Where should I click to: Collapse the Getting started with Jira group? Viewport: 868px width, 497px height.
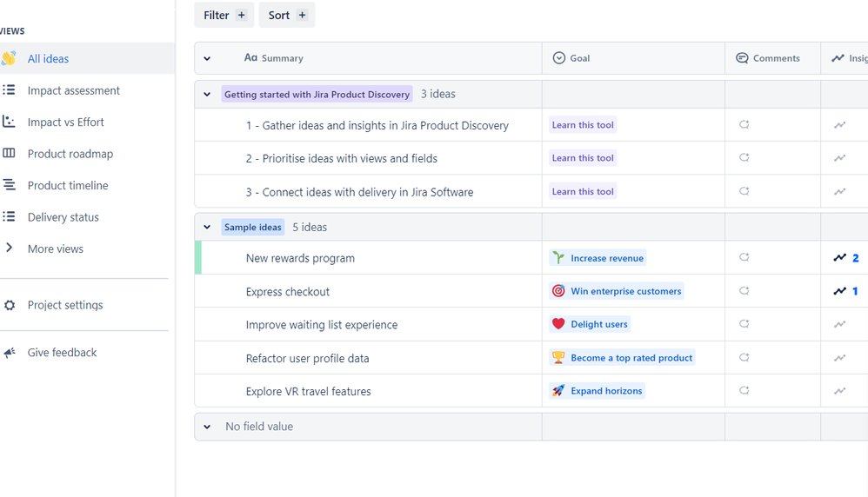click(x=207, y=95)
